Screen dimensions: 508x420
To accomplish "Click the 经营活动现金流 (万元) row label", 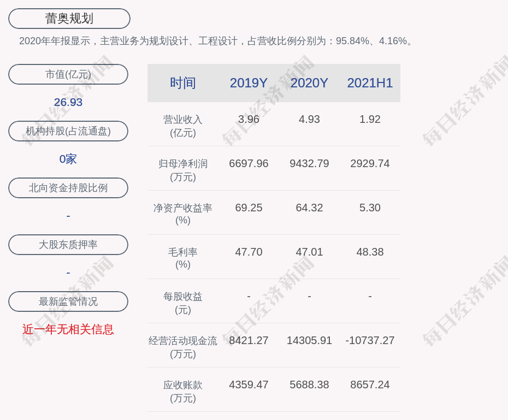I will [x=183, y=347].
